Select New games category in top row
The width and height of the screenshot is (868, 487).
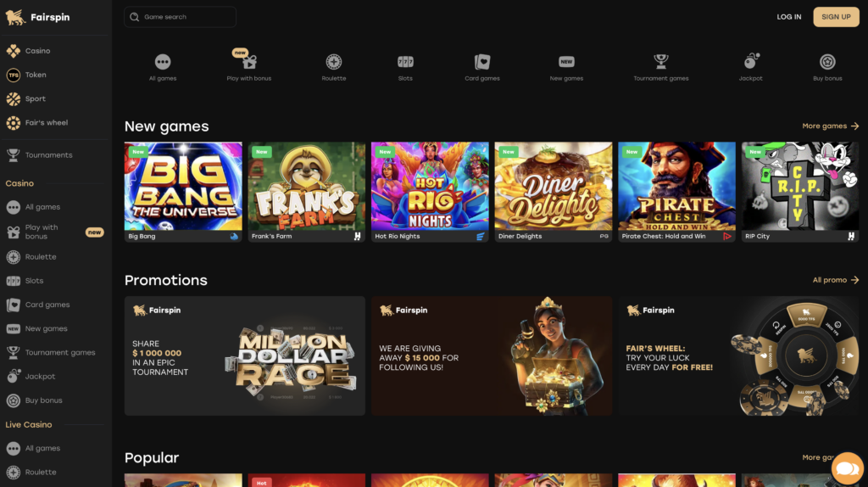pyautogui.click(x=566, y=68)
